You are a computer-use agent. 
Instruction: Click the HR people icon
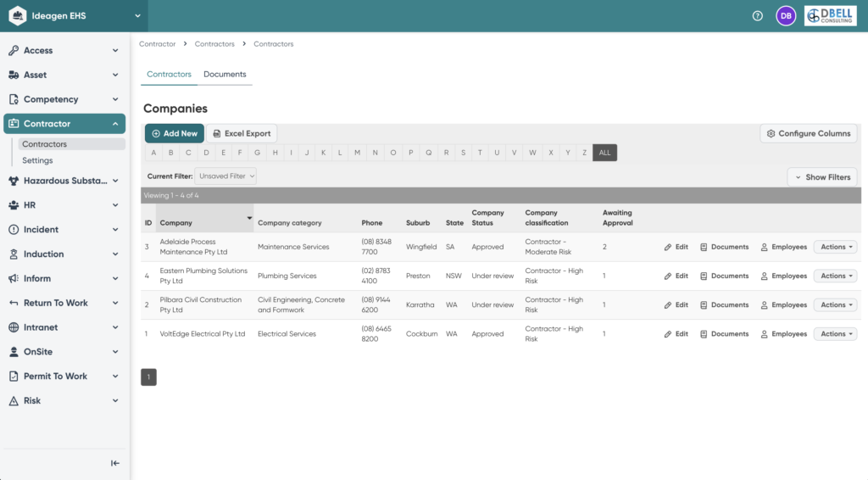(14, 205)
